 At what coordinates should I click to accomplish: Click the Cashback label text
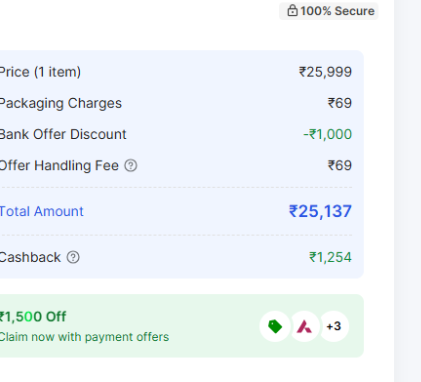30,257
